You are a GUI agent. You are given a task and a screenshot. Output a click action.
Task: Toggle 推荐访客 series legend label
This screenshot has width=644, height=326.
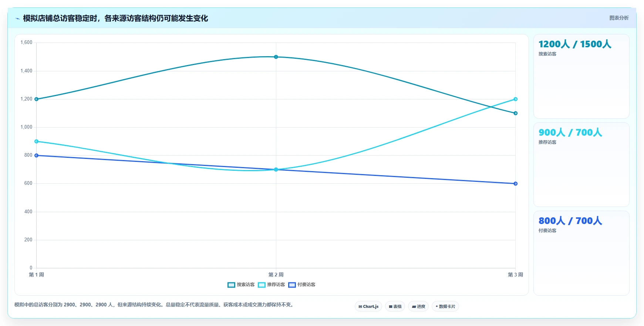[x=276, y=285]
